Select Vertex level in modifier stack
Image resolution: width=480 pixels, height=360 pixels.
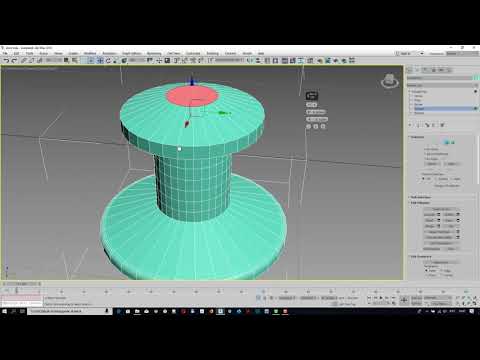pyautogui.click(x=419, y=96)
